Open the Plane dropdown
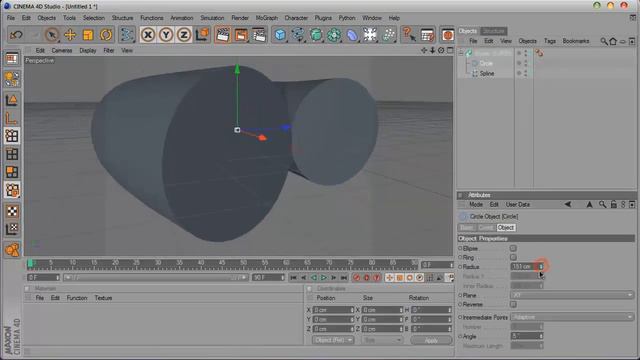This screenshot has width=640, height=360. [572, 295]
